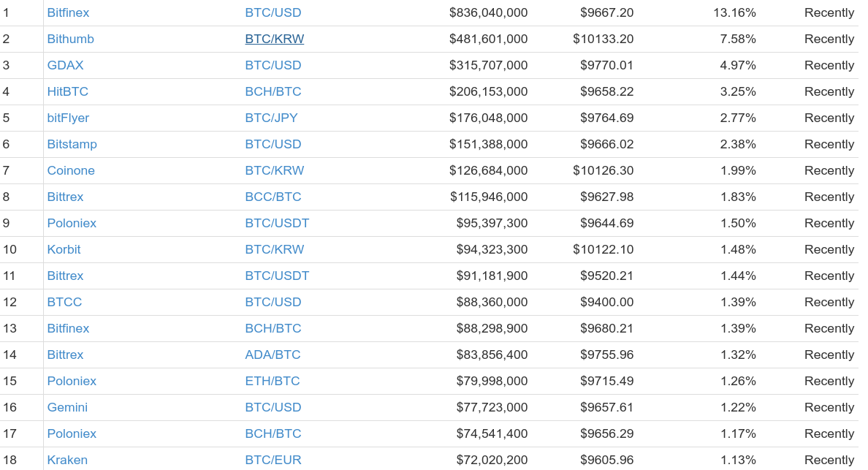This screenshot has width=868, height=470.
Task: Open the GDAX exchange link
Action: pyautogui.click(x=65, y=65)
